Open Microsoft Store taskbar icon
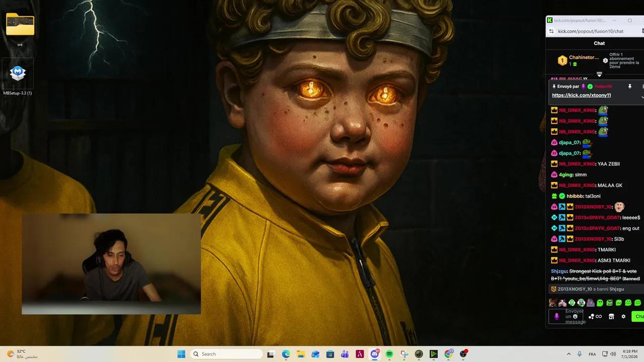Screen dimensions: 644x362 330,354
